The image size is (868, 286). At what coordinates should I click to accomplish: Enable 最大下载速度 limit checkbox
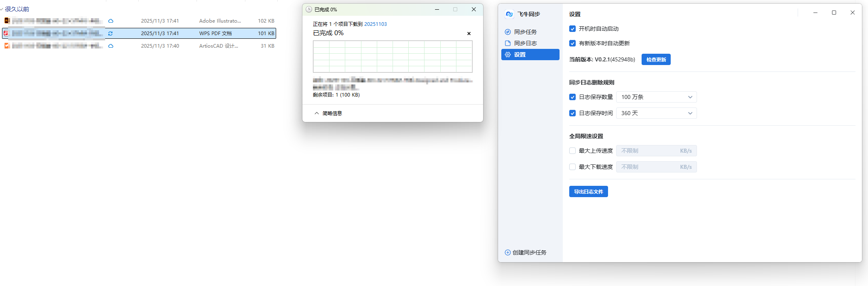tap(572, 167)
